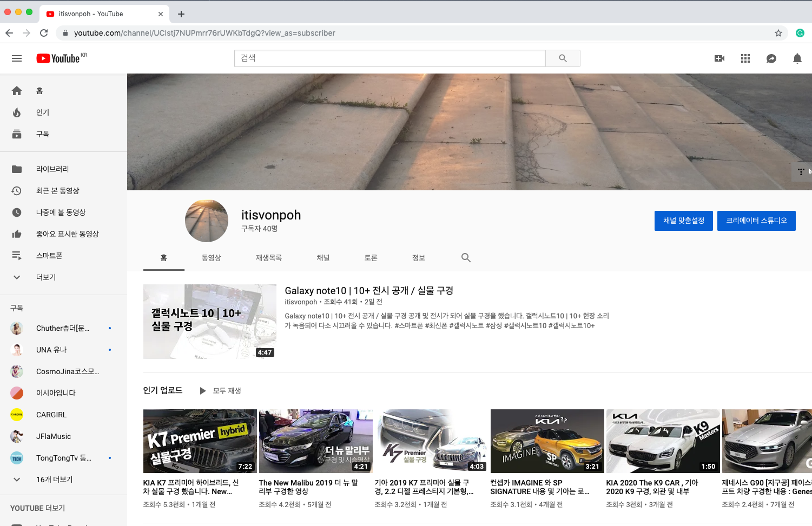This screenshot has height=526, width=812.
Task: Open Chuther츄더 subscription channel
Action: coord(63,328)
